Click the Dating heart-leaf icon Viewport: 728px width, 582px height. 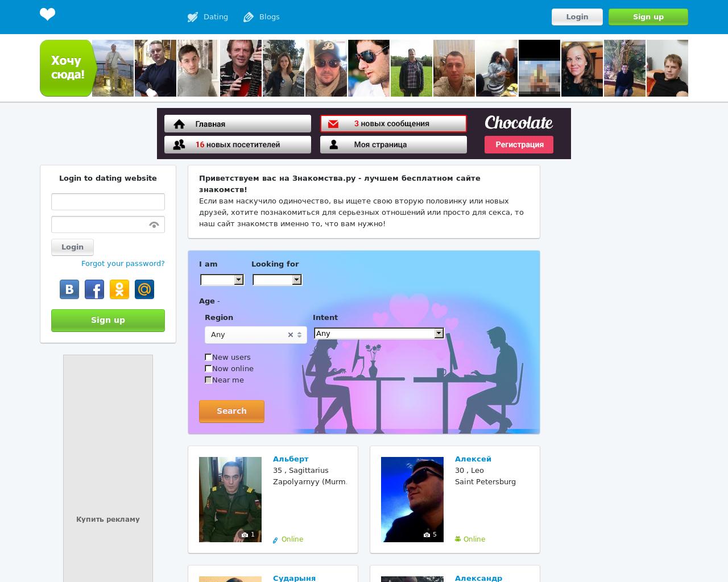pyautogui.click(x=193, y=17)
